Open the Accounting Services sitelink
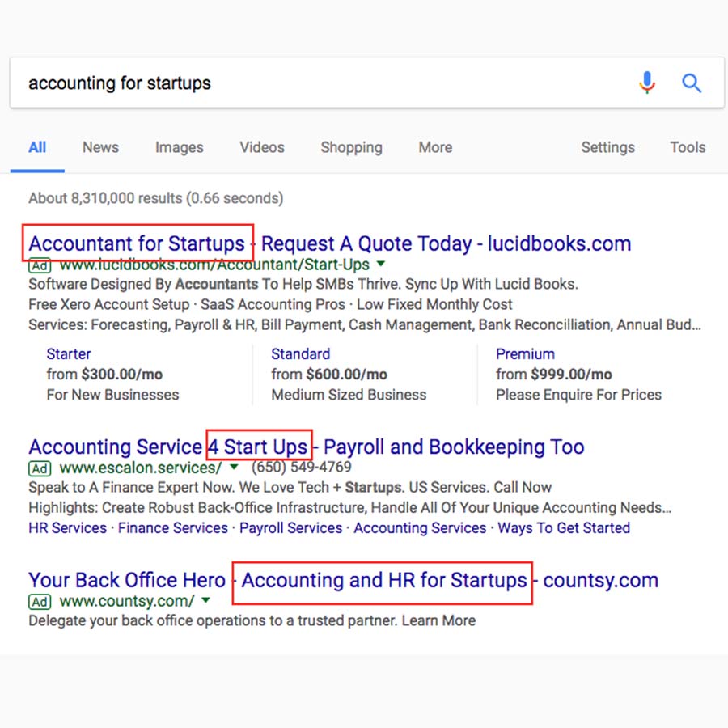This screenshot has width=728, height=728. (x=420, y=528)
